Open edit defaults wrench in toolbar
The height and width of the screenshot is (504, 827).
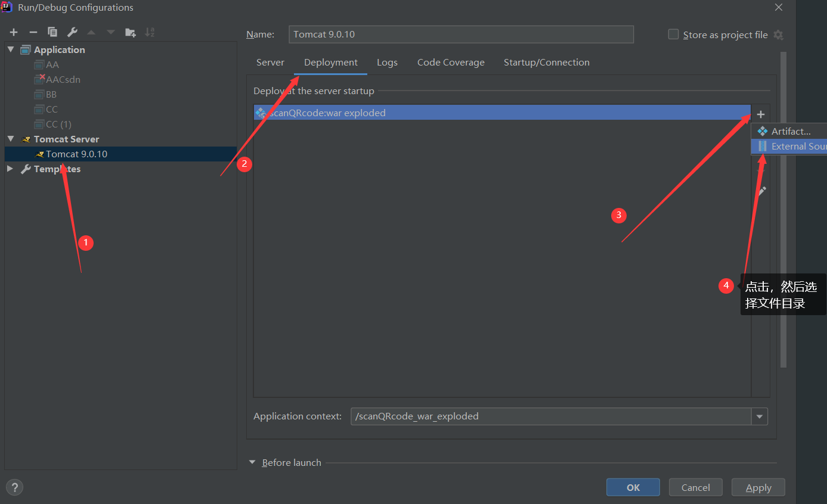pyautogui.click(x=72, y=32)
